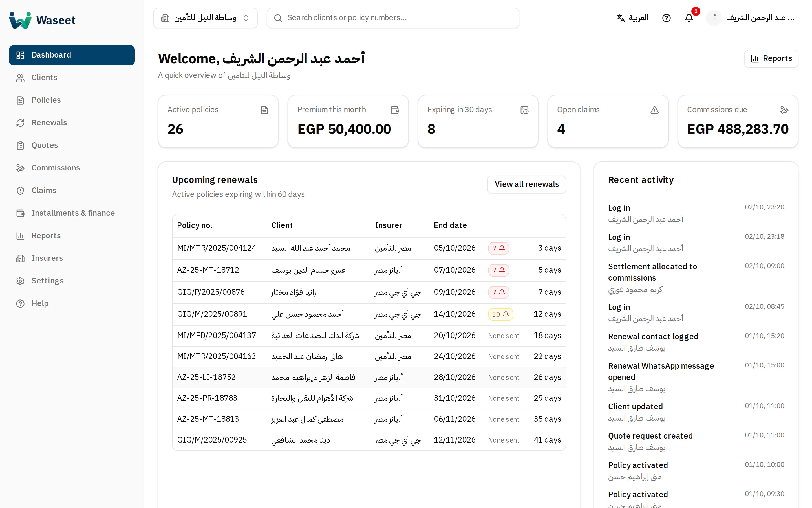Click the user avatar circle in header
The width and height of the screenshot is (812, 508).
coord(714,18)
